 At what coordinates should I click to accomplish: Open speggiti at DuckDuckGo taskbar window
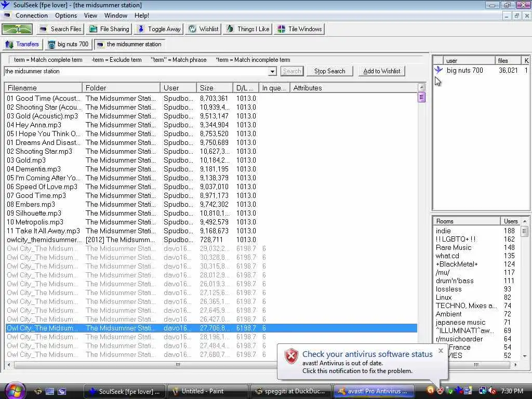[x=290, y=391]
